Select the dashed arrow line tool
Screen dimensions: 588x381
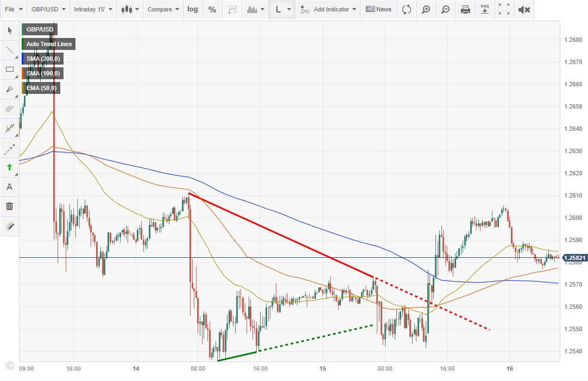[x=10, y=148]
